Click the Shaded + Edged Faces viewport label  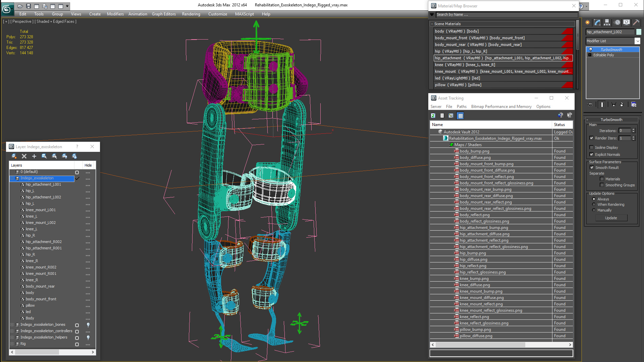pos(56,21)
